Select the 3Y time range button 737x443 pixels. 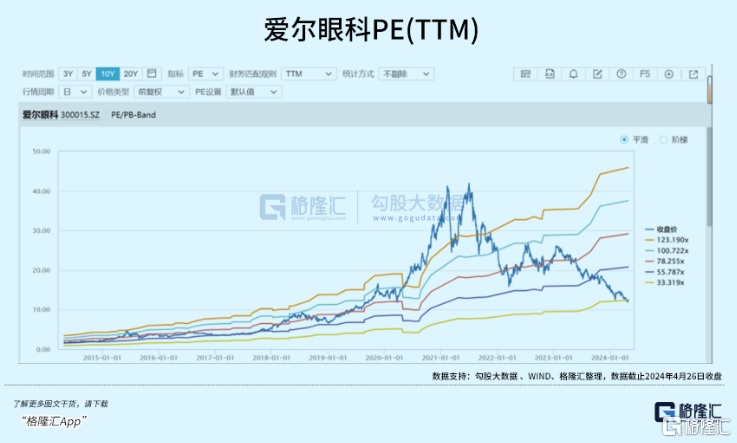pos(68,74)
